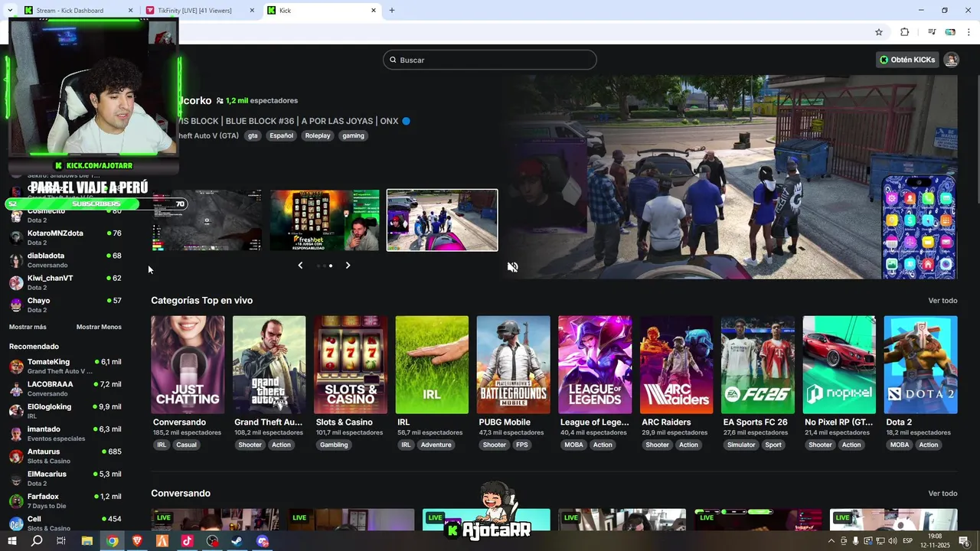Open No Pixel RP category card
The width and height of the screenshot is (980, 551).
coord(839,365)
